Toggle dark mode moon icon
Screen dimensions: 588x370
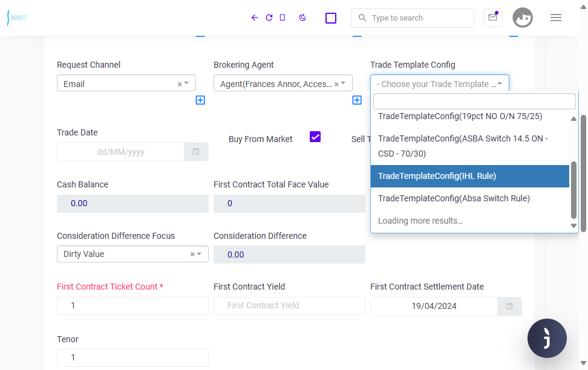[302, 18]
